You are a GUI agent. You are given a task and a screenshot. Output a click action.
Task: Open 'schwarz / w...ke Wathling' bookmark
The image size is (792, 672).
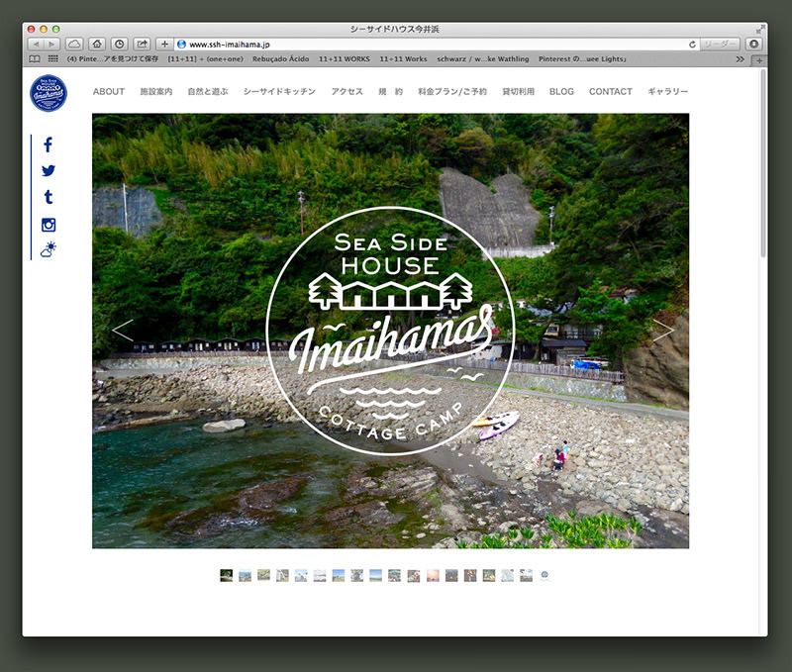click(x=483, y=59)
